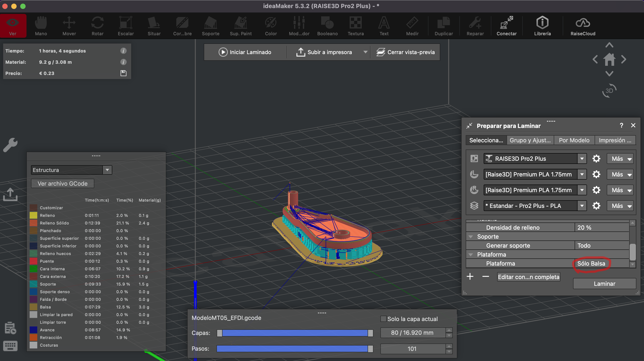
Task: Collapse the Soporte settings group
Action: [x=471, y=236]
